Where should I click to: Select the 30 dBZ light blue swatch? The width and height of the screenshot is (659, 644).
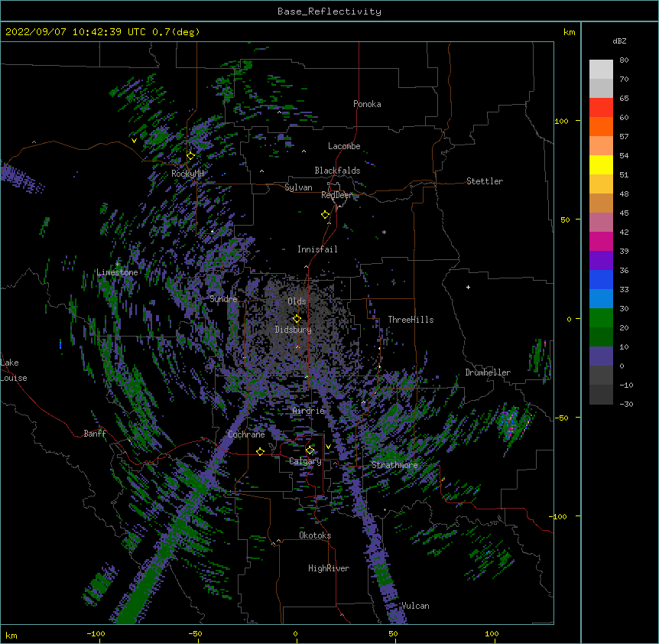pos(601,298)
